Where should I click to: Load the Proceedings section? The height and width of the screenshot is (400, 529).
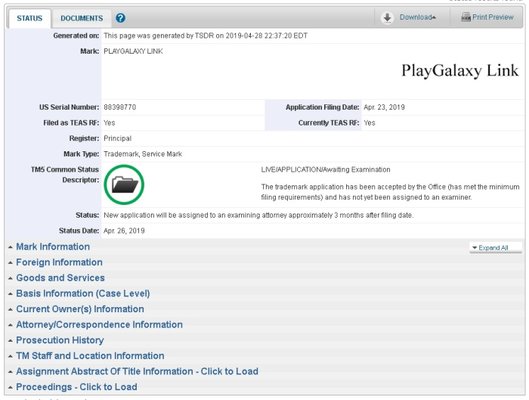[x=77, y=387]
